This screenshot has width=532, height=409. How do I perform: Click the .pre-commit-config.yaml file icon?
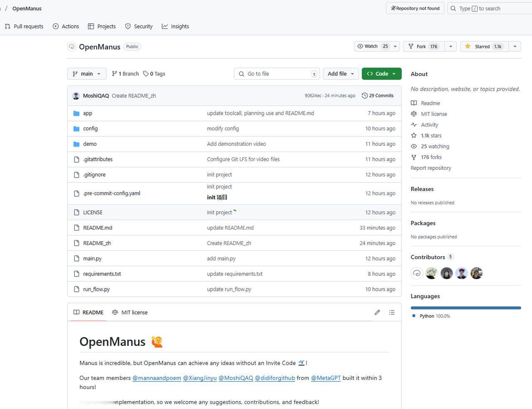76,193
